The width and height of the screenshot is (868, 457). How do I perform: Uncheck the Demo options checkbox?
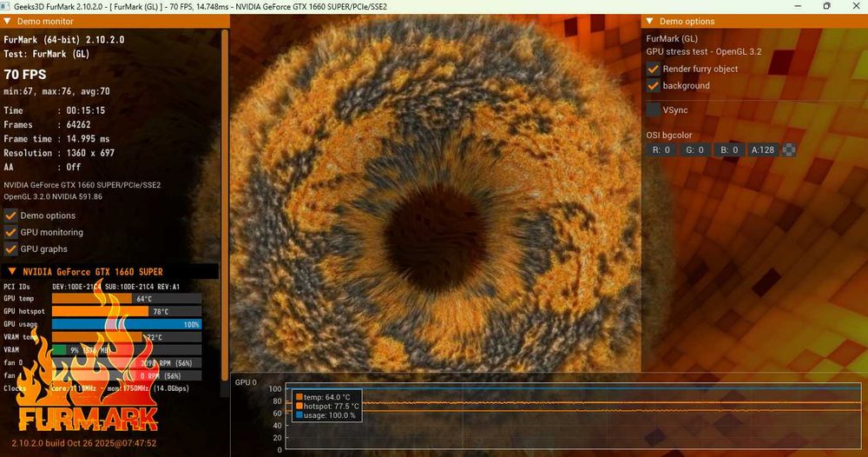tap(10, 215)
